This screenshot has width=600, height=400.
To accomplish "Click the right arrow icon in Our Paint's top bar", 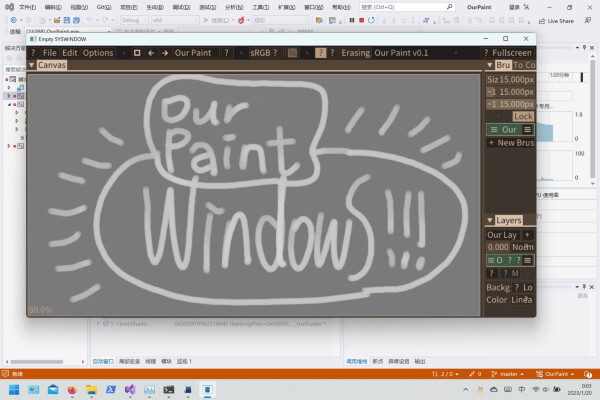I will [165, 53].
